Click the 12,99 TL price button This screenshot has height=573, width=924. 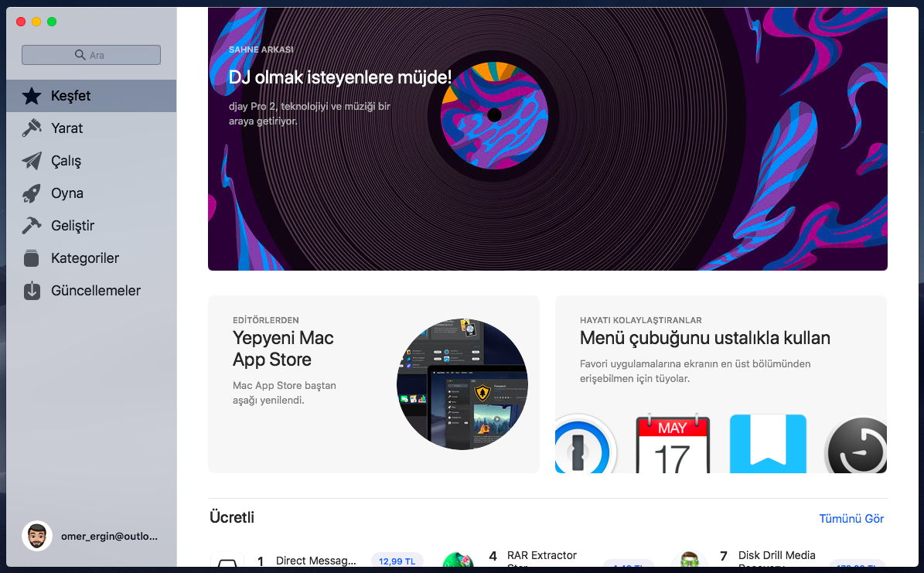pos(397,561)
